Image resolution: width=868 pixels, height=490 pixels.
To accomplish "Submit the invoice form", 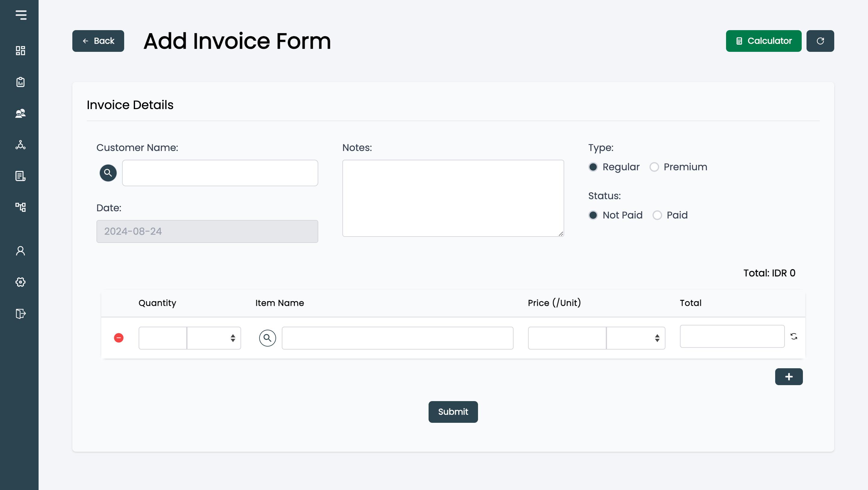I will click(453, 412).
